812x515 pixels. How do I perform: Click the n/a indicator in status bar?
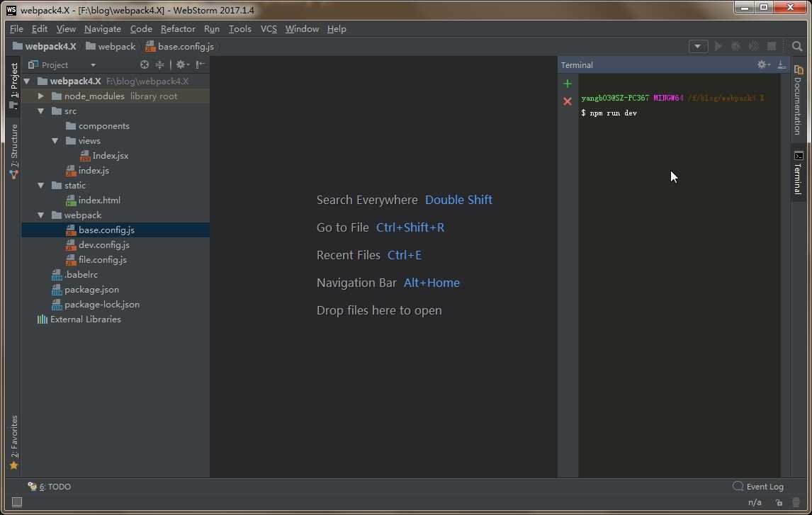pos(755,502)
